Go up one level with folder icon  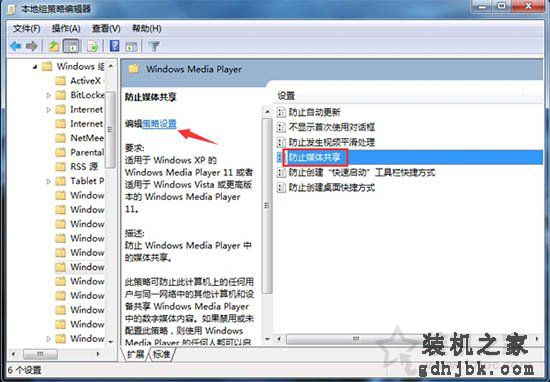click(54, 46)
